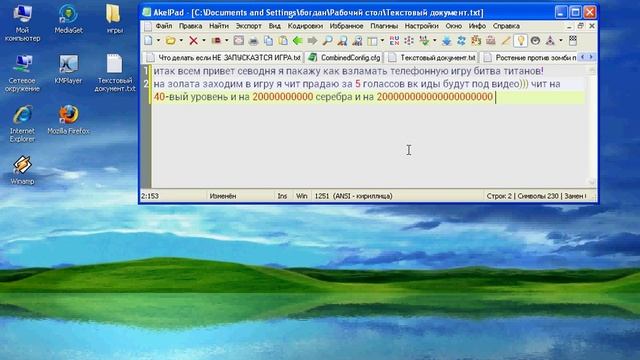
Task: Expand the dropdown arrow next to Open folder icon
Action: [x=181, y=40]
